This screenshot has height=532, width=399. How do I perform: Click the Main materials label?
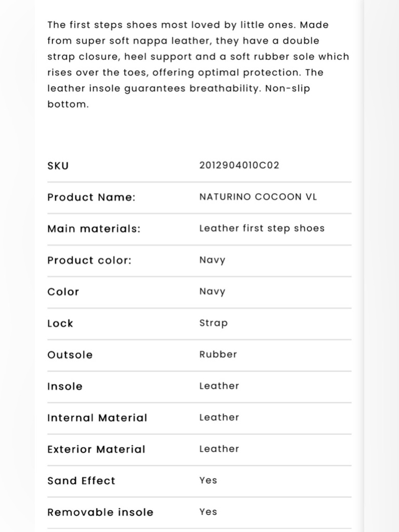pos(94,229)
